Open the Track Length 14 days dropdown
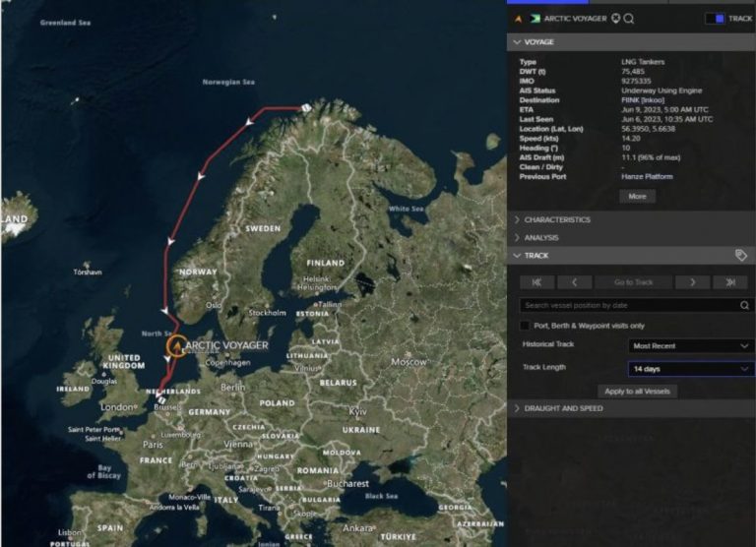This screenshot has height=547, width=756. pos(691,369)
